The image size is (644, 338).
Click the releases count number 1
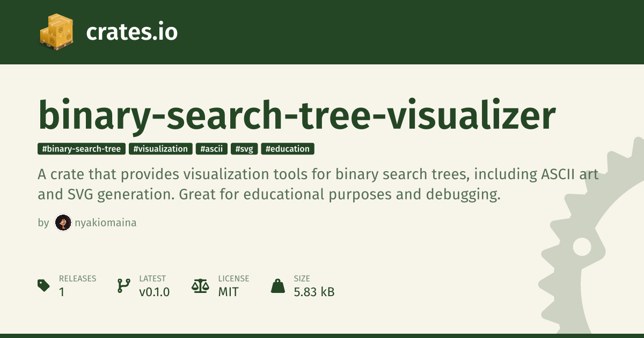62,292
